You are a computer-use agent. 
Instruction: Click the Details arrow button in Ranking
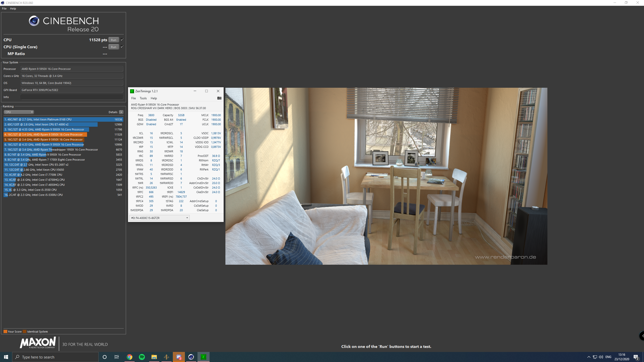coord(121,112)
